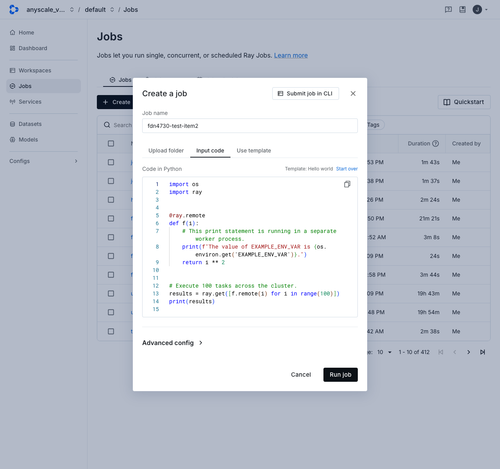Check the row with duration 3m 44s
This screenshot has width=500, height=469.
[111, 275]
